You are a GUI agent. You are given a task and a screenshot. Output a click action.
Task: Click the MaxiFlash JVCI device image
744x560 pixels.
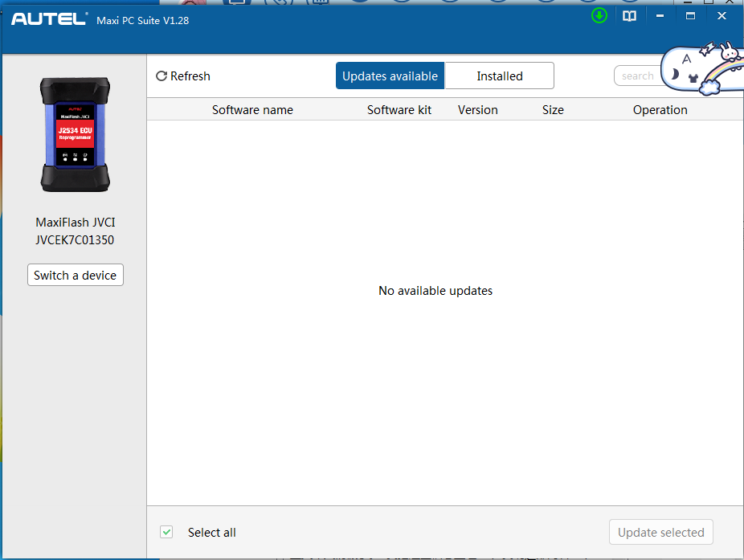coord(75,135)
